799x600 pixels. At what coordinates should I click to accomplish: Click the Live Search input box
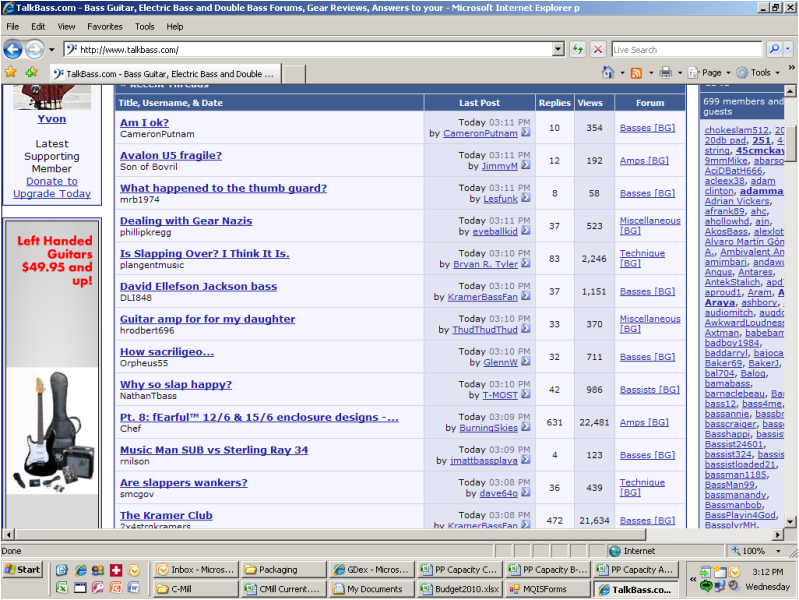click(686, 49)
